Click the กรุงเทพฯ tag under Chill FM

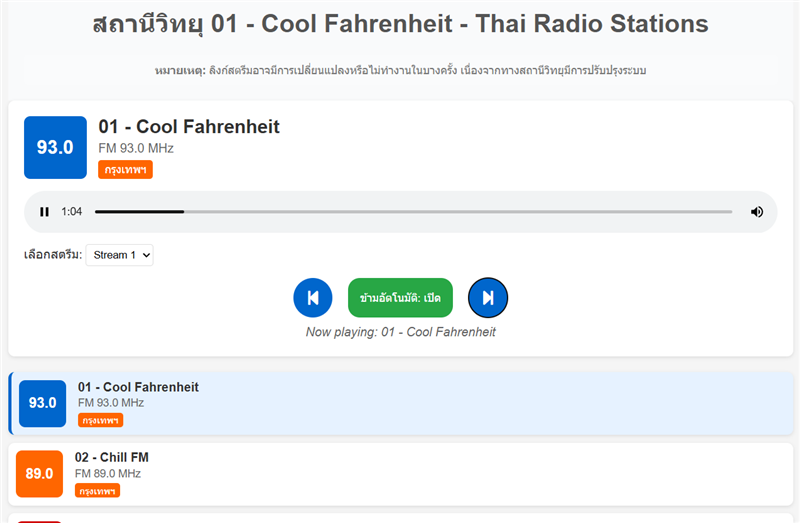(97, 491)
